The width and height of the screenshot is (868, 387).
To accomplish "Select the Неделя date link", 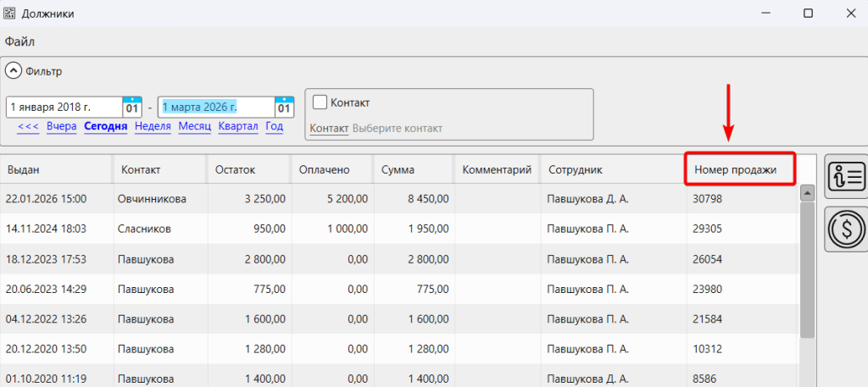I will coord(153,126).
